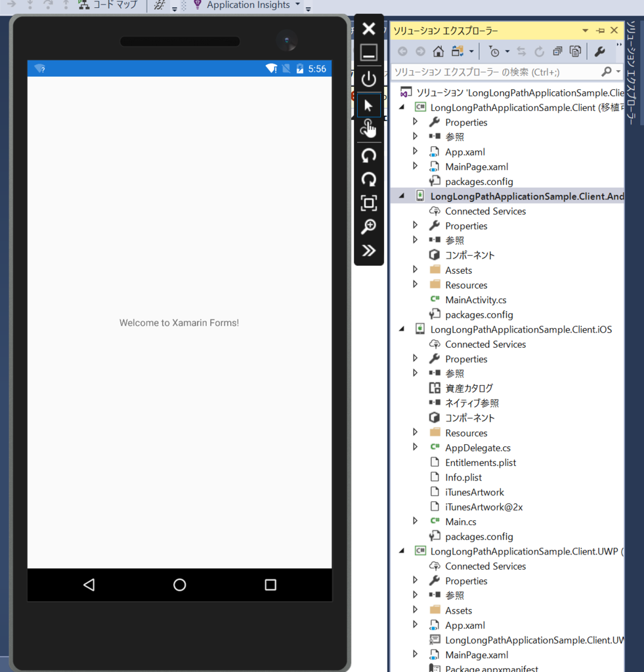The width and height of the screenshot is (644, 672).
Task: Open search options dropdown arrow
Action: click(x=618, y=72)
